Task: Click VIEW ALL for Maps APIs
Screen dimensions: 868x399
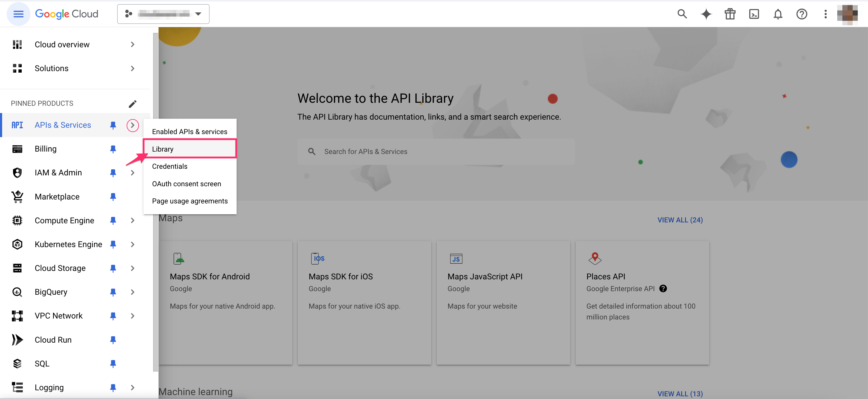Action: pyautogui.click(x=680, y=220)
